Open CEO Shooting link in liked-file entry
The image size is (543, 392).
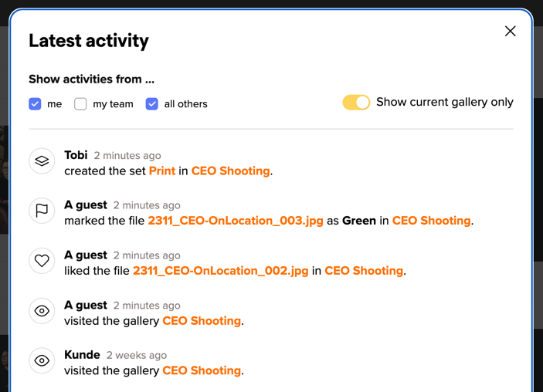pyautogui.click(x=364, y=271)
